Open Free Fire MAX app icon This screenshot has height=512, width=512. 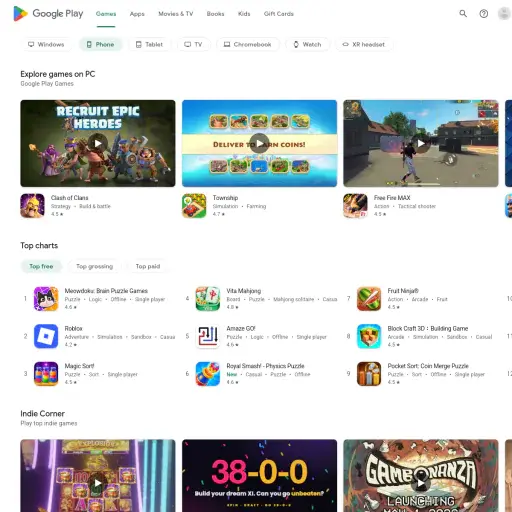click(x=355, y=206)
